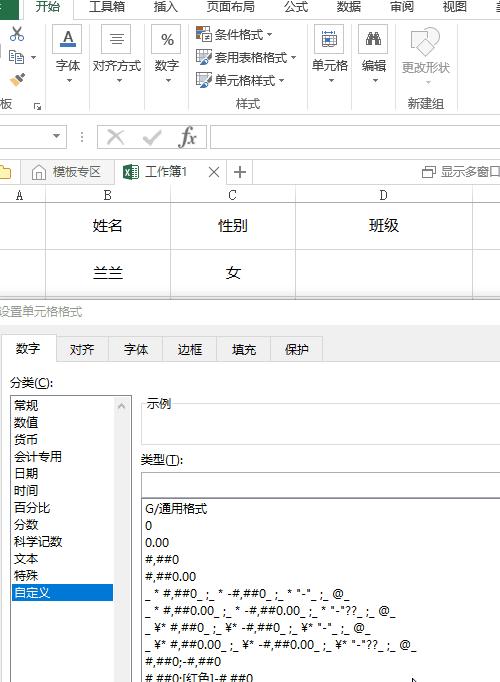Select the cell containing 姓名
The height and width of the screenshot is (682, 500).
[x=108, y=226]
